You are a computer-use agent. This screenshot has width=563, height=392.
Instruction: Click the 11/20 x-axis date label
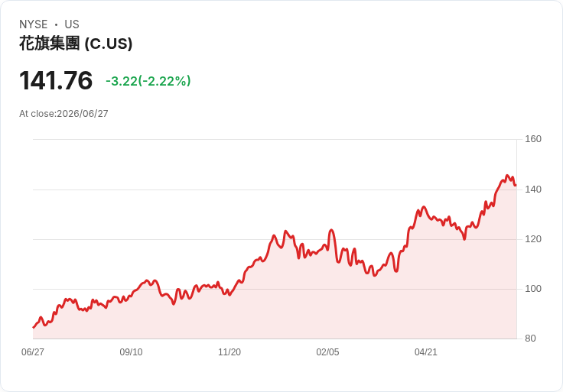pos(229,352)
